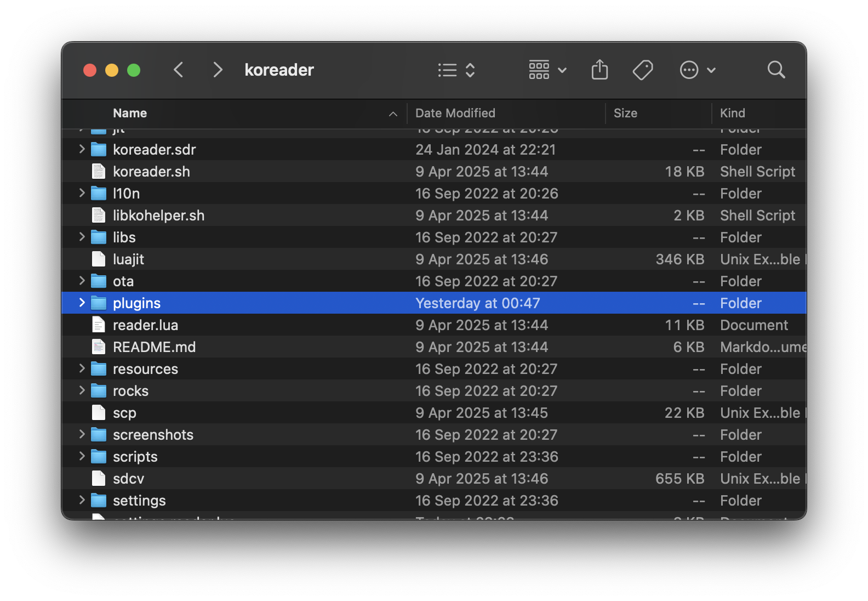Select the file named scp
This screenshot has width=868, height=601.
coord(124,413)
